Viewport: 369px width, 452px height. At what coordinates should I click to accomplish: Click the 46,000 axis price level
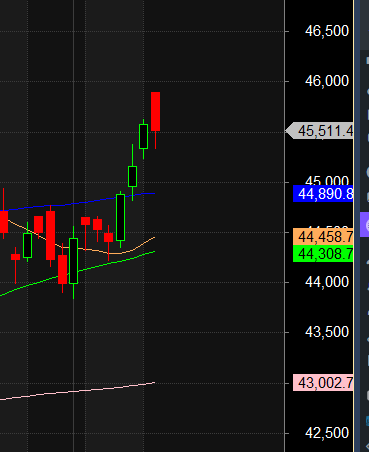[x=327, y=81]
